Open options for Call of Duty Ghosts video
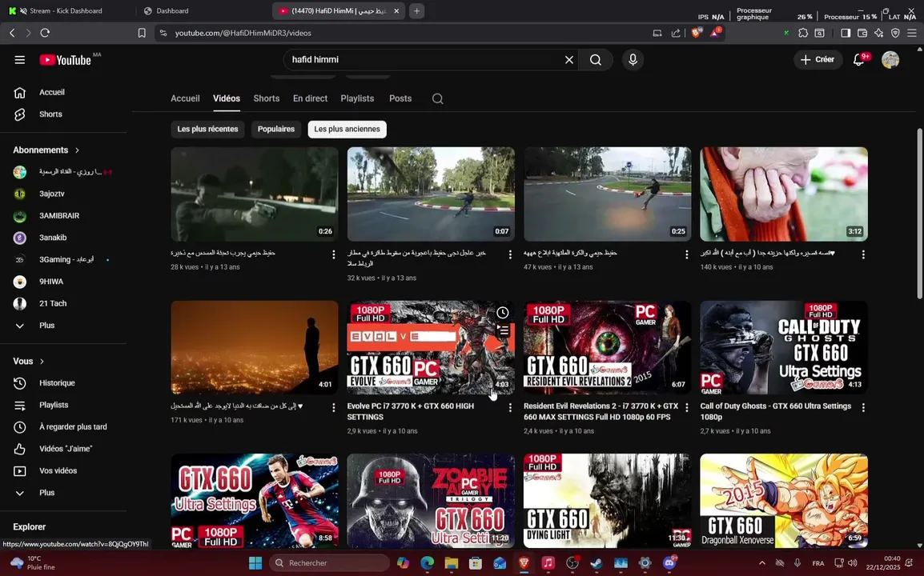 863,407
